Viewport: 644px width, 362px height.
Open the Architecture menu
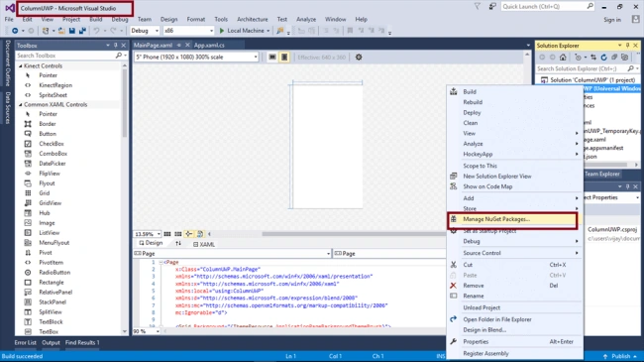pos(253,19)
